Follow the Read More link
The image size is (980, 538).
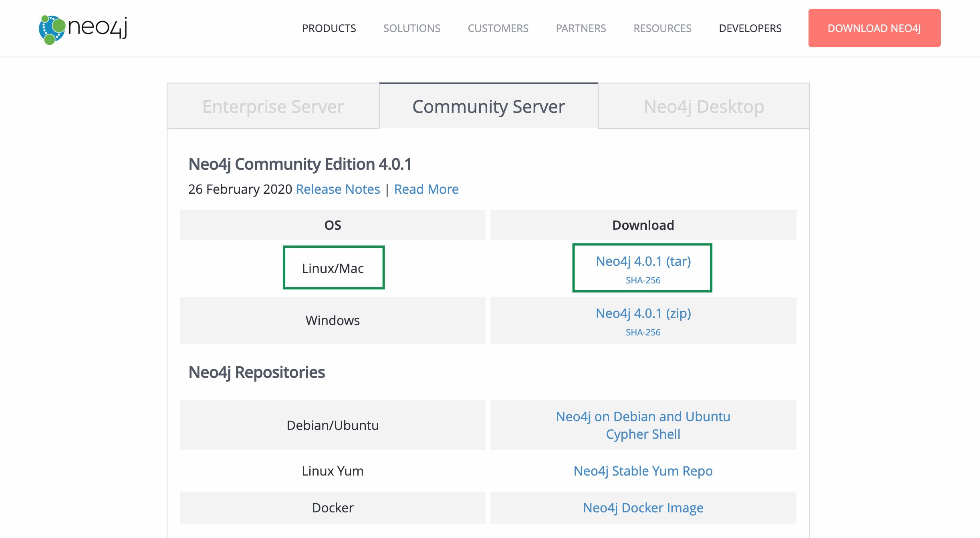(426, 189)
